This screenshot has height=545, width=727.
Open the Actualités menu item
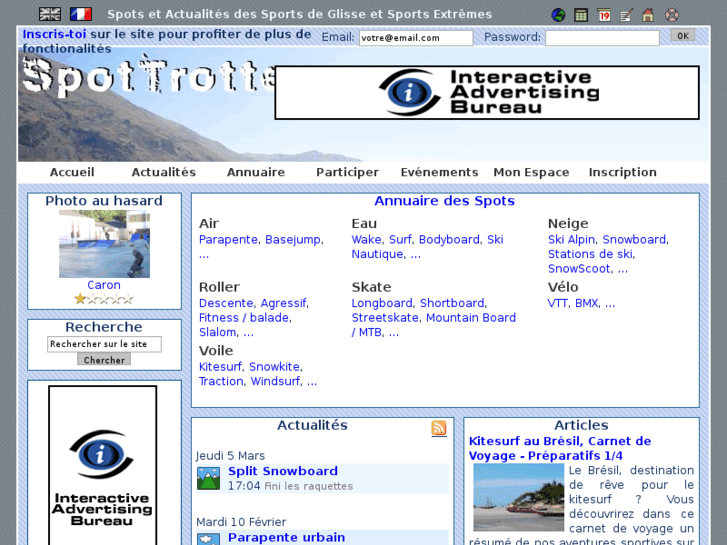coord(164,172)
